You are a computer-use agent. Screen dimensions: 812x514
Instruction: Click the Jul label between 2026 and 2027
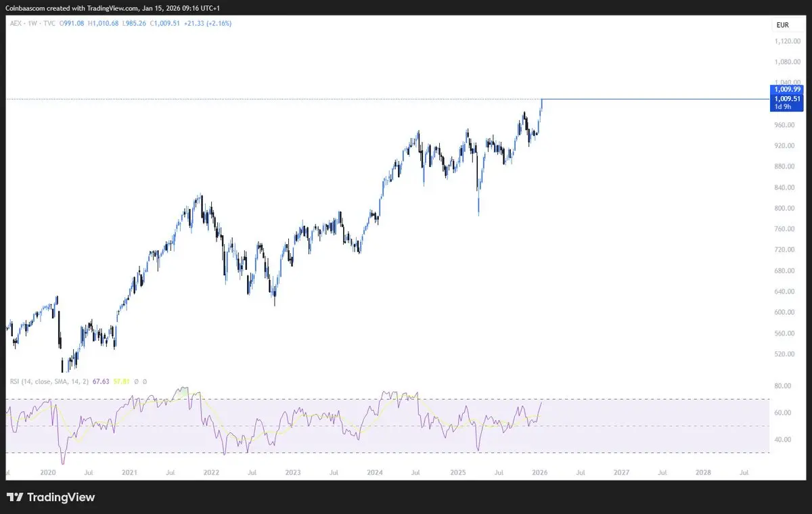click(580, 471)
